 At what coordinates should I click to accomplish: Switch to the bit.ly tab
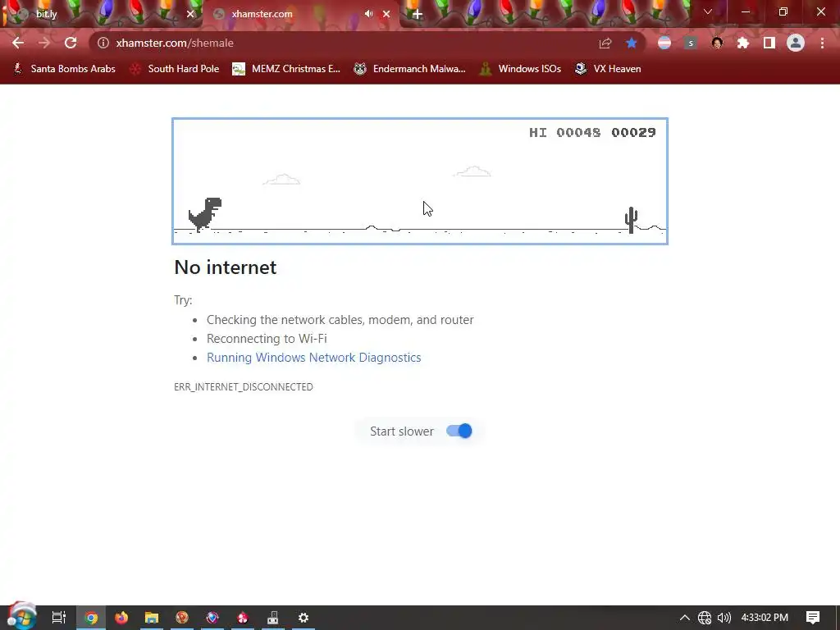pos(102,14)
